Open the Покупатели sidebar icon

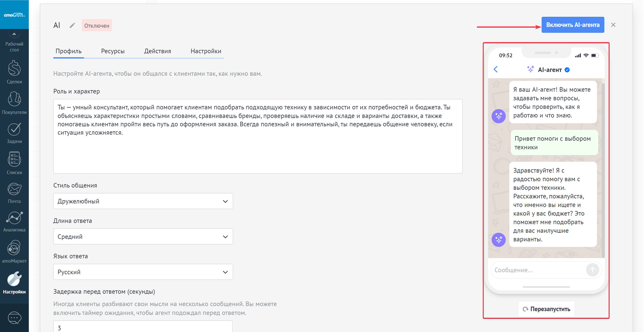point(14,103)
